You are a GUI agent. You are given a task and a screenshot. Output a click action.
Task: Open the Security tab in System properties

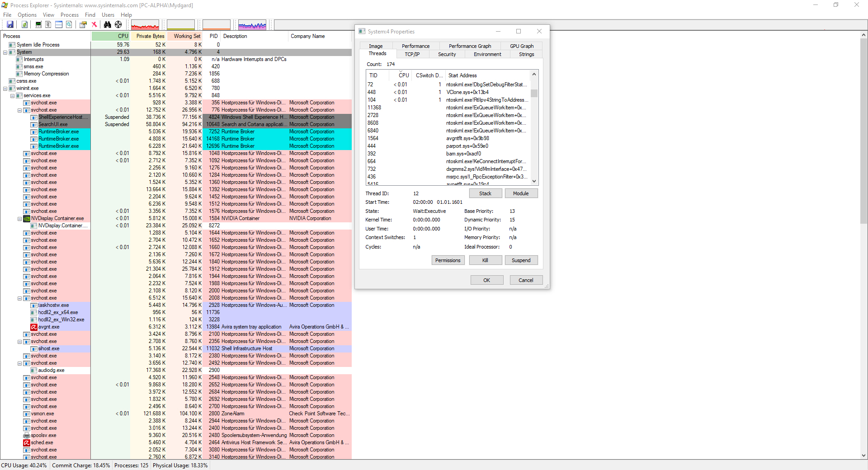(x=447, y=54)
